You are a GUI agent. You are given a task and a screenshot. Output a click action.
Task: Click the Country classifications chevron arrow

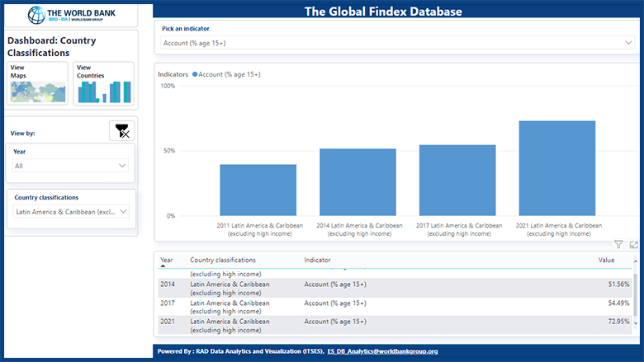click(123, 212)
